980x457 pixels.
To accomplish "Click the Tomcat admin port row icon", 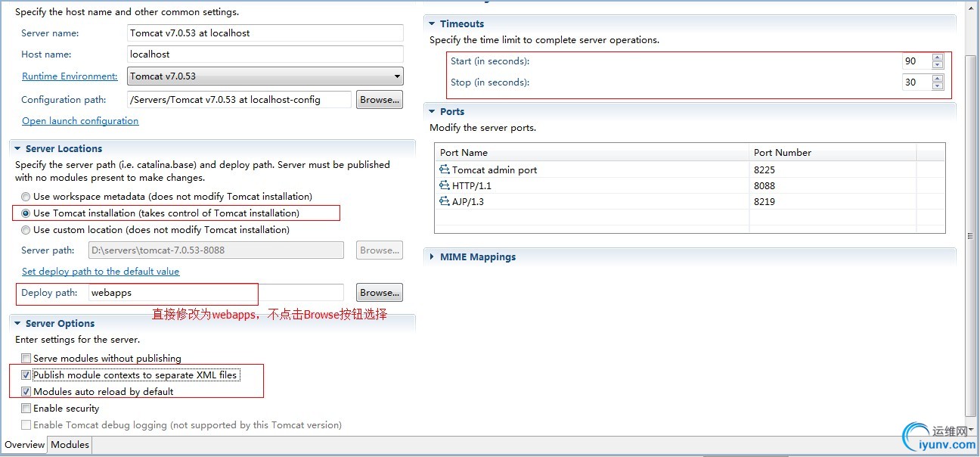I will point(445,169).
